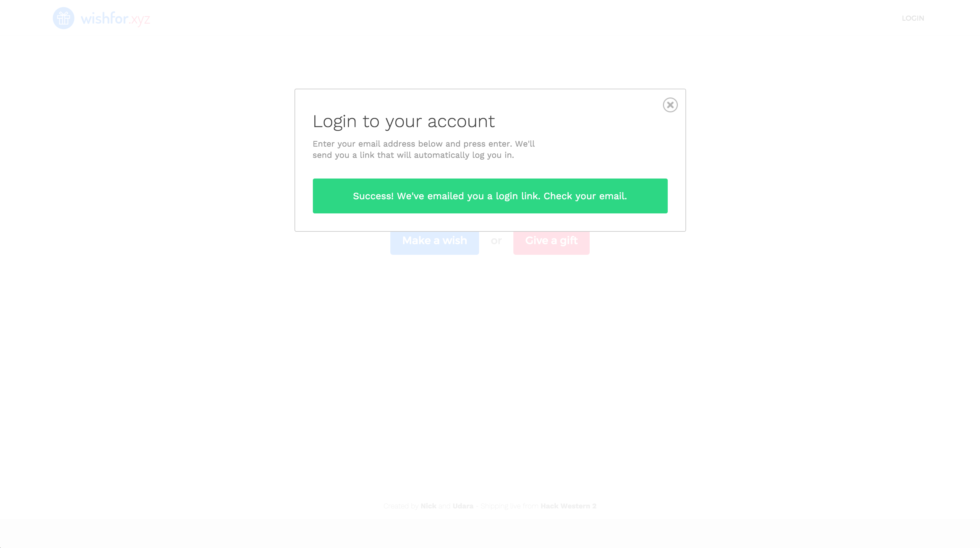The image size is (980, 548).
Task: Close the login dialog with the X icon
Action: tap(670, 105)
